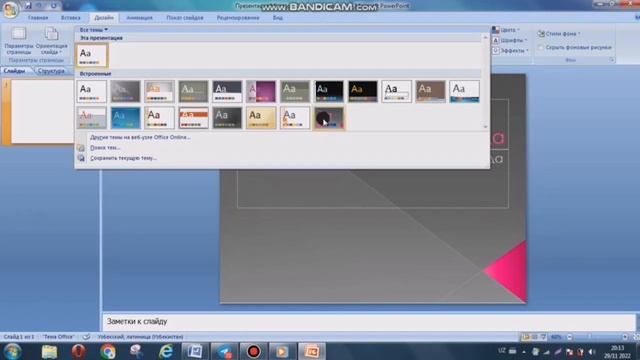This screenshot has height=360, width=640.
Task: Click the spell check icon in status bar
Action: coord(87,337)
